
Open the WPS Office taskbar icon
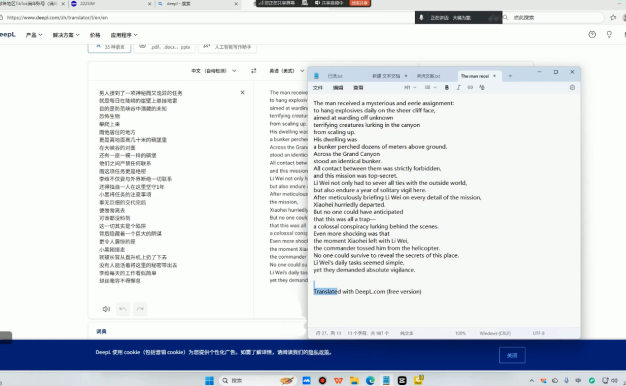[338, 380]
